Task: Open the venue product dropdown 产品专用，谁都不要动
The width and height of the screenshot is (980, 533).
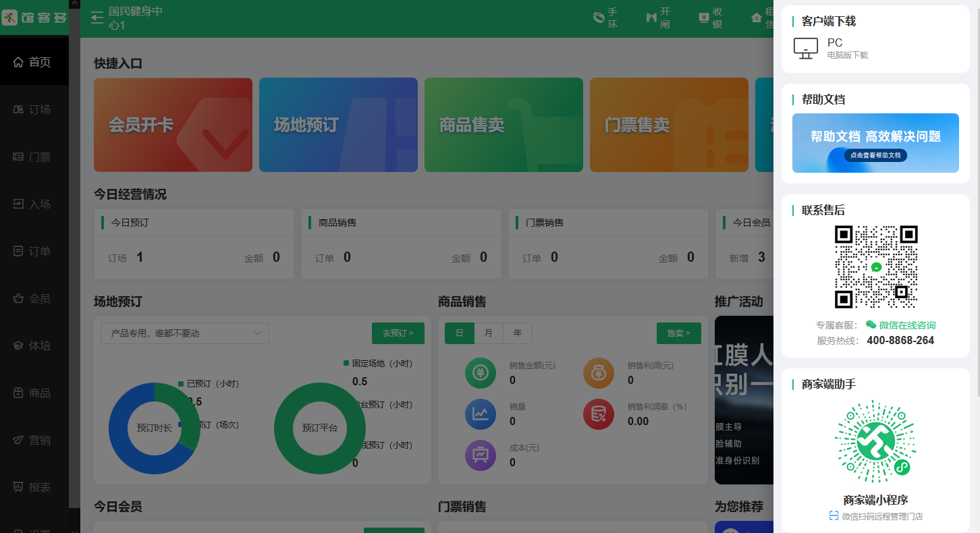Action: tap(184, 333)
